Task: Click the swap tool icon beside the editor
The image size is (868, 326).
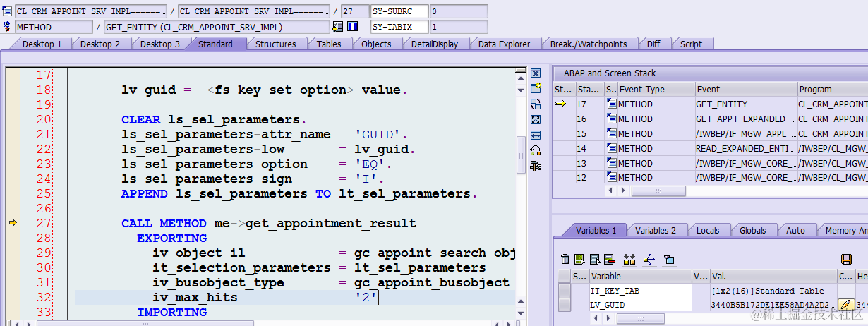Action: (536, 104)
